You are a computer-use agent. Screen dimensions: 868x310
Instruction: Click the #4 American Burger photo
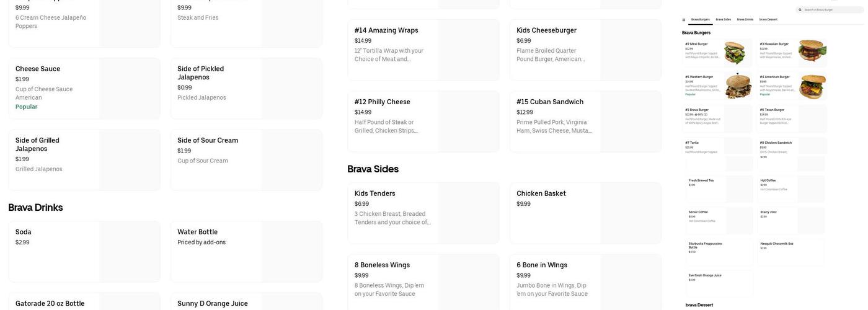coord(812,86)
